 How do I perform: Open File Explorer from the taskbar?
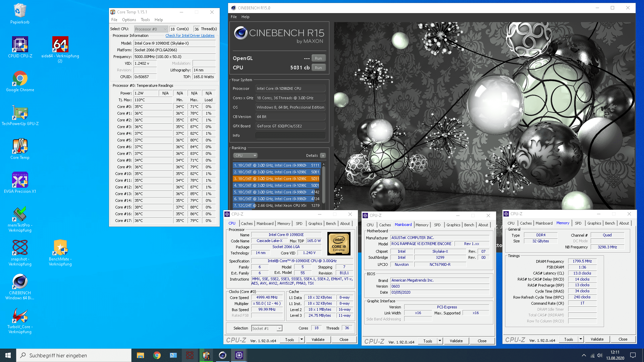click(x=140, y=355)
